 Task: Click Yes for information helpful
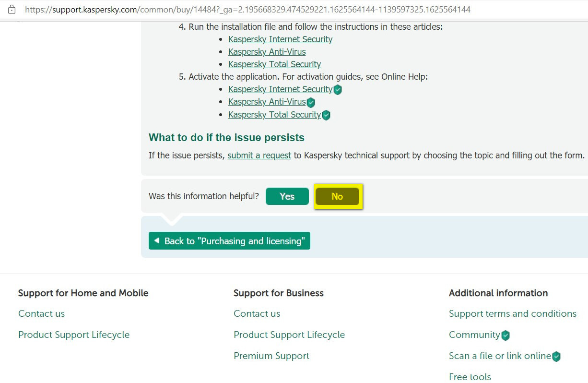(x=287, y=196)
